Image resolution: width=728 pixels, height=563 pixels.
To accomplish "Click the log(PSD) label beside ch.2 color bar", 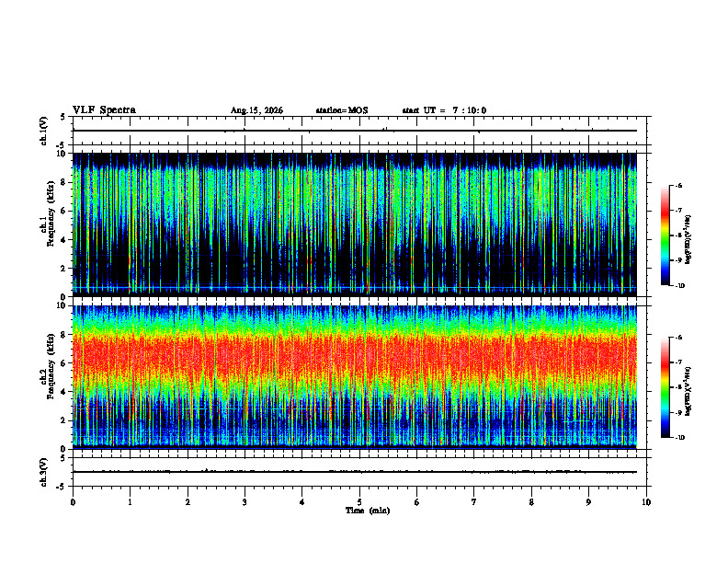I will (x=688, y=392).
